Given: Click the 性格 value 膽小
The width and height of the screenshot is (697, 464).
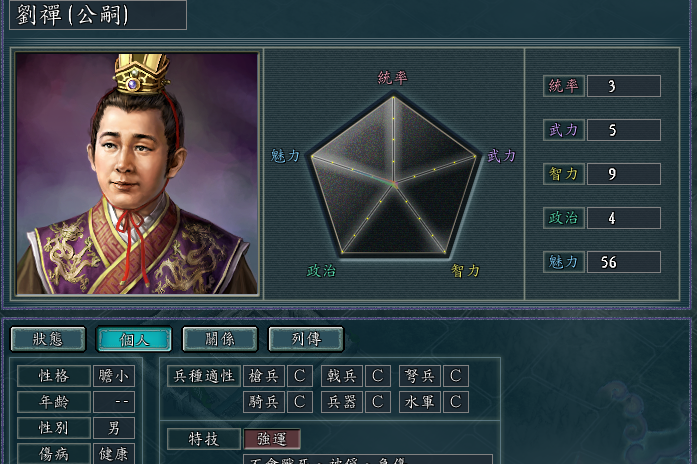Looking at the screenshot, I should coord(114,376).
